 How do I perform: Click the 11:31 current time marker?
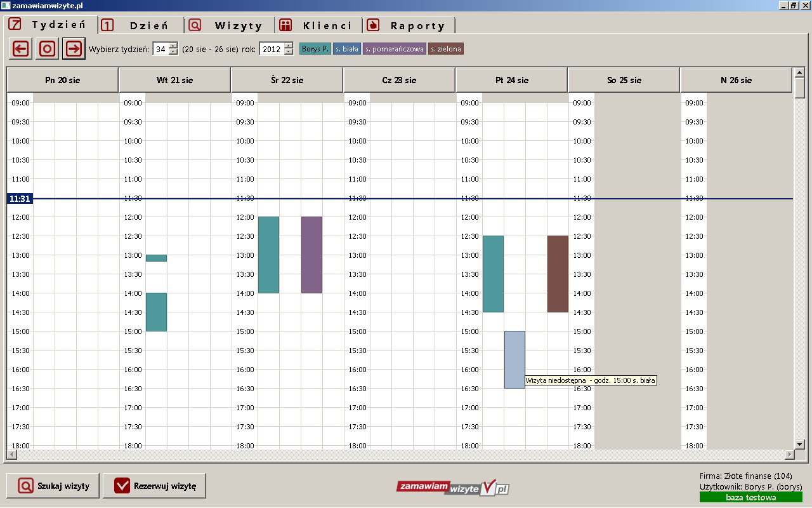[20, 199]
